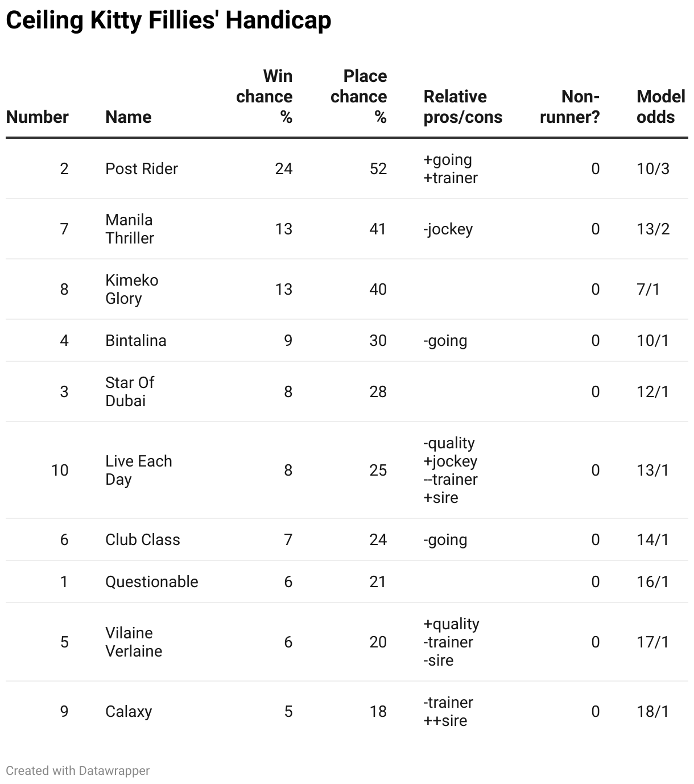Click the Kimeko Glory row name
The width and height of the screenshot is (694, 784).
pos(132,289)
